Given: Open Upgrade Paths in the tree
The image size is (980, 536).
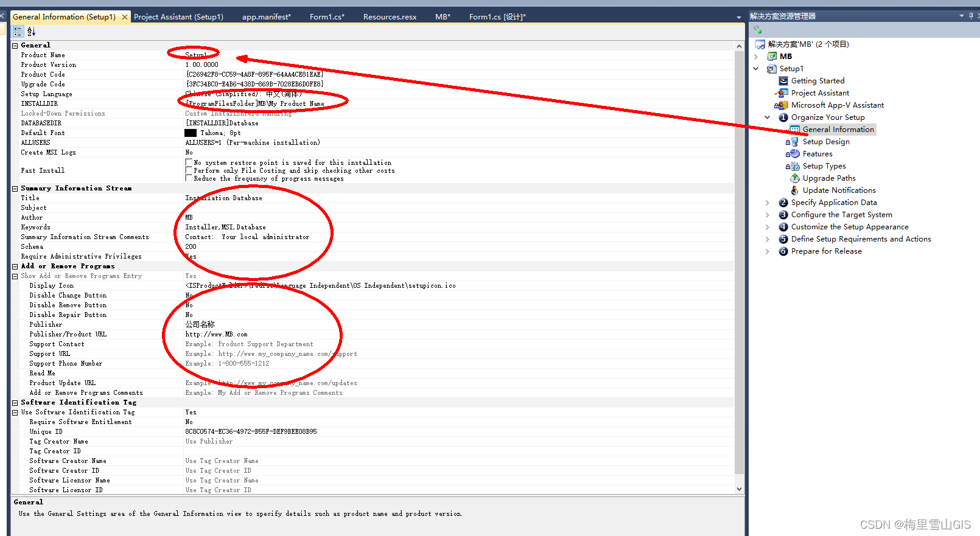Looking at the screenshot, I should click(829, 178).
